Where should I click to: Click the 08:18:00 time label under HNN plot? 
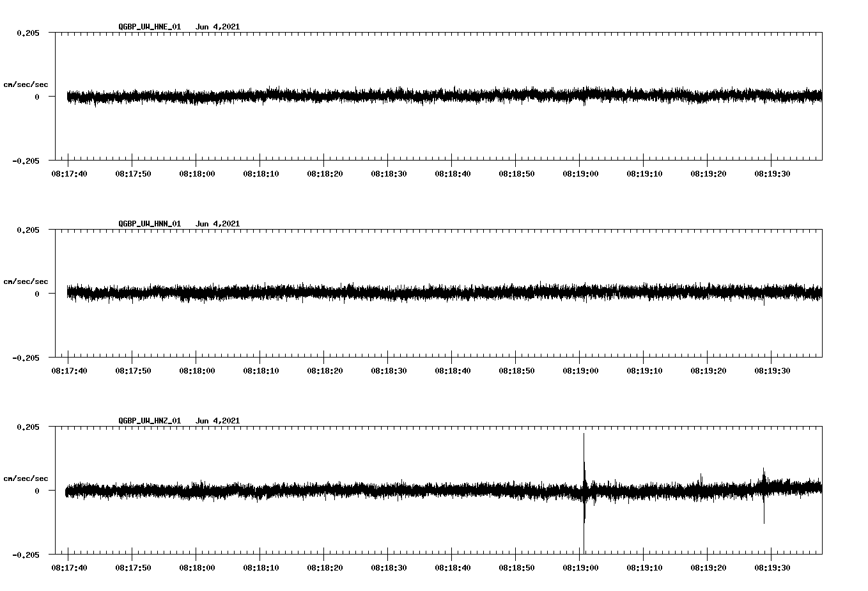click(x=198, y=371)
